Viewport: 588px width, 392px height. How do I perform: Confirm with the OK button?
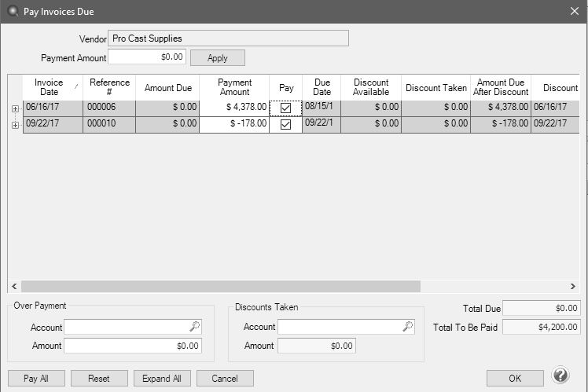pos(515,379)
